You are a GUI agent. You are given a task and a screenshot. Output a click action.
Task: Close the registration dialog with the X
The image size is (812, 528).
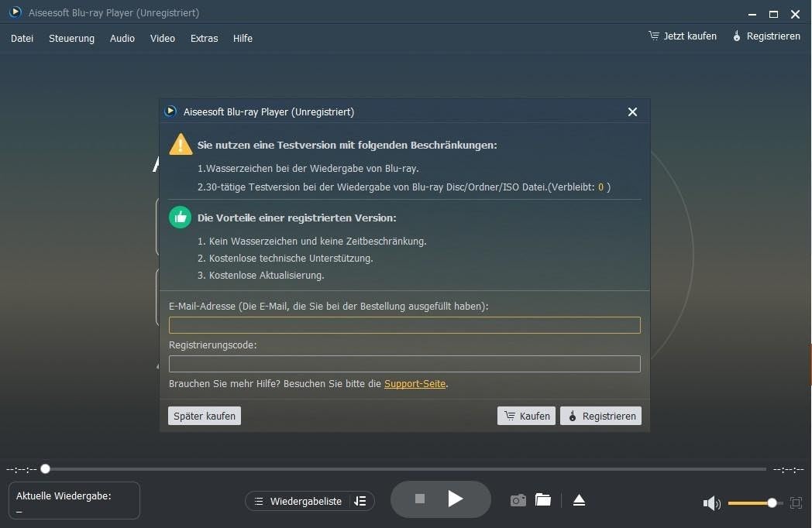[x=632, y=111]
